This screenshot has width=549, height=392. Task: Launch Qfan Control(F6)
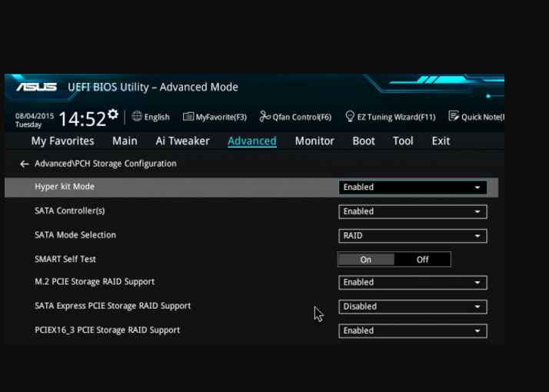point(295,117)
